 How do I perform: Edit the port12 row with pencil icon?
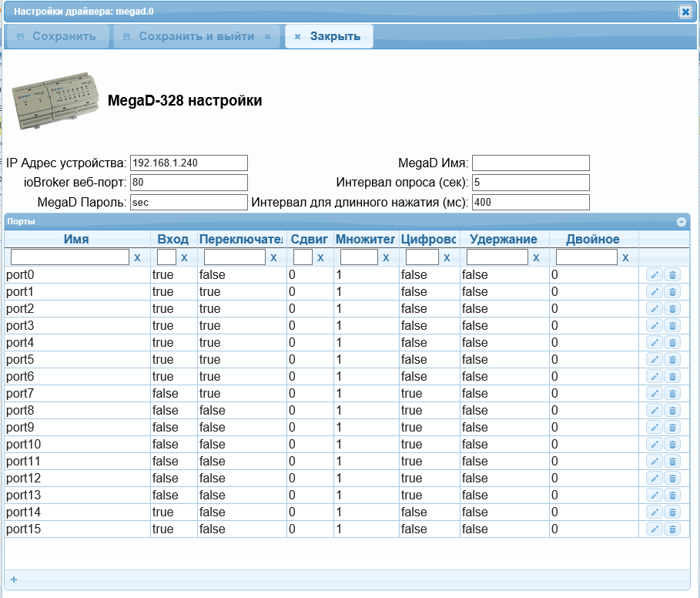click(x=654, y=479)
